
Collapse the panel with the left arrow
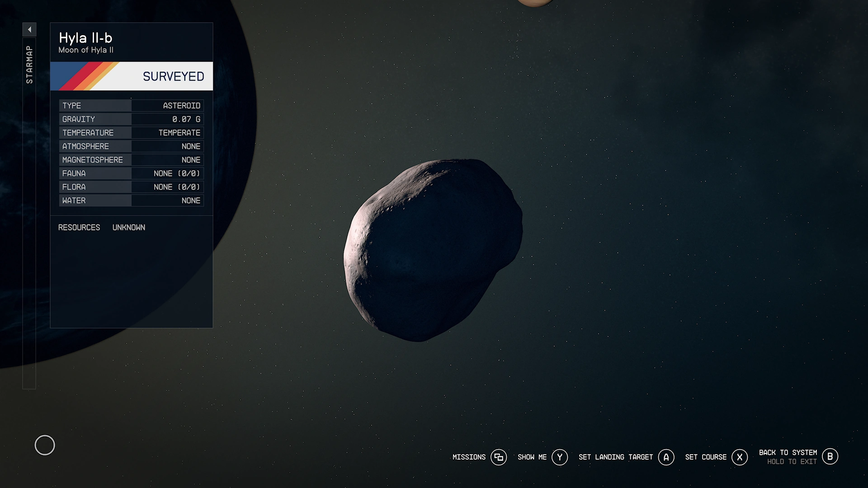[29, 30]
